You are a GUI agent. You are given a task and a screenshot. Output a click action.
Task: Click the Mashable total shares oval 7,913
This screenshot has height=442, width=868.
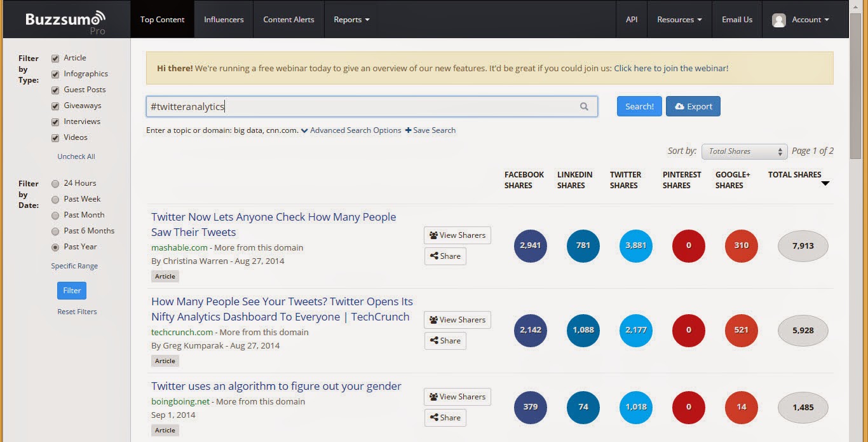pyautogui.click(x=803, y=246)
